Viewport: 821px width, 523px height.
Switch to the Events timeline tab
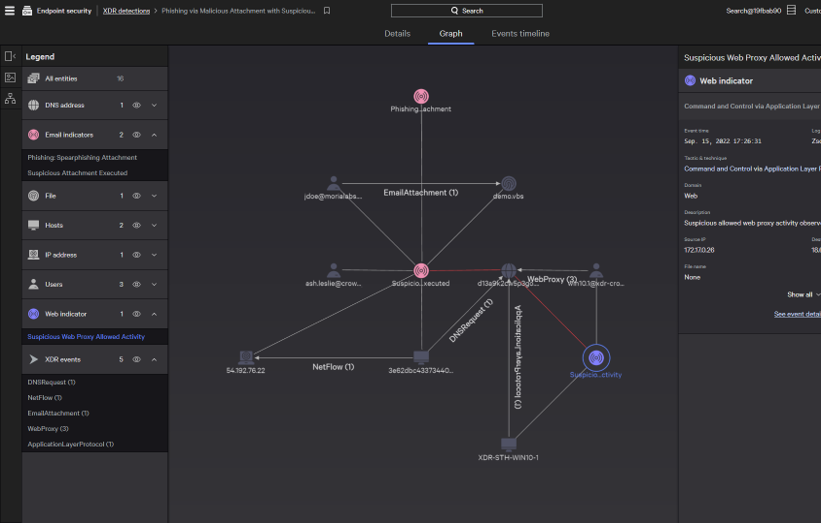(520, 34)
